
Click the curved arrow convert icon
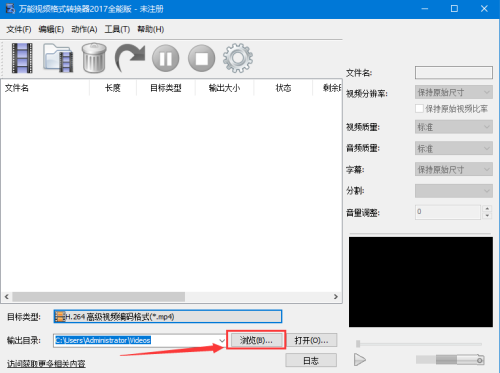(130, 58)
